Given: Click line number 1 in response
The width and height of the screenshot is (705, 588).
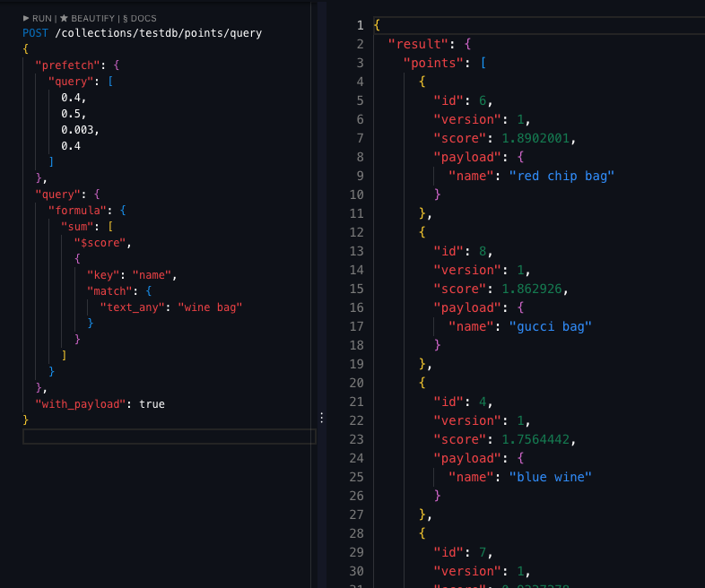Looking at the screenshot, I should 360,25.
